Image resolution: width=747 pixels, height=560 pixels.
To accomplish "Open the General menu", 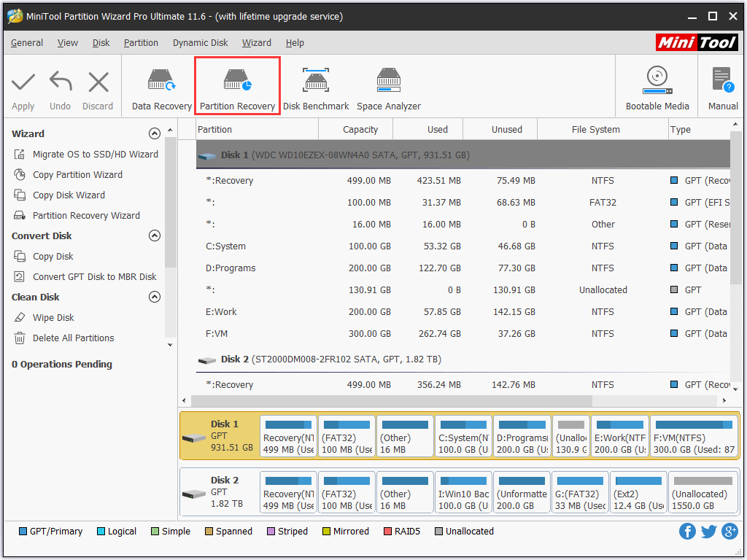I will 27,43.
